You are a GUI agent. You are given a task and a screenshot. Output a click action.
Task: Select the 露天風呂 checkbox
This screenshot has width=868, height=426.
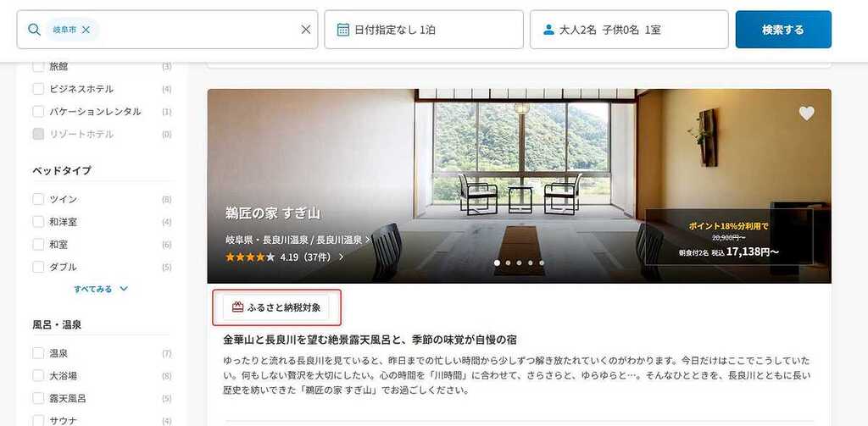[38, 398]
